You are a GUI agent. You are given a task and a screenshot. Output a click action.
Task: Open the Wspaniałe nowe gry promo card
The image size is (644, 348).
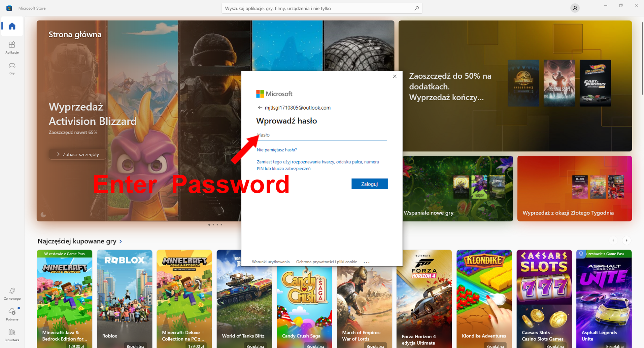coord(458,188)
